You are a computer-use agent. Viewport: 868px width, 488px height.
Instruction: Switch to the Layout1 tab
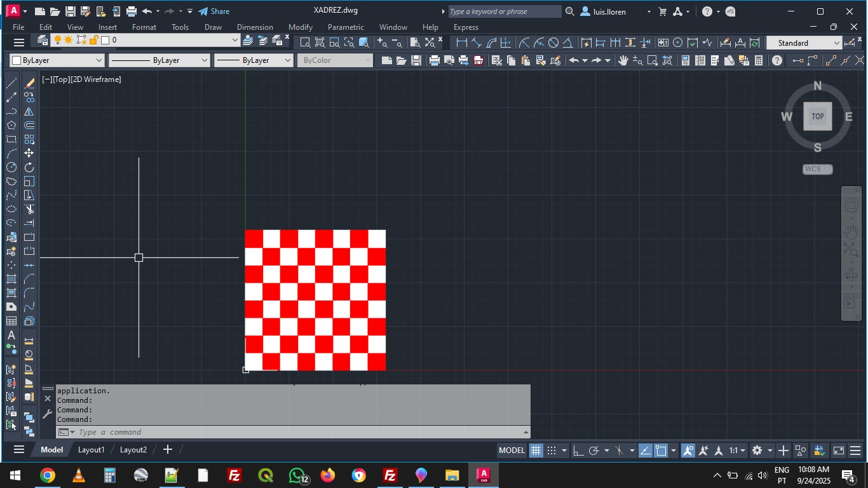(91, 450)
